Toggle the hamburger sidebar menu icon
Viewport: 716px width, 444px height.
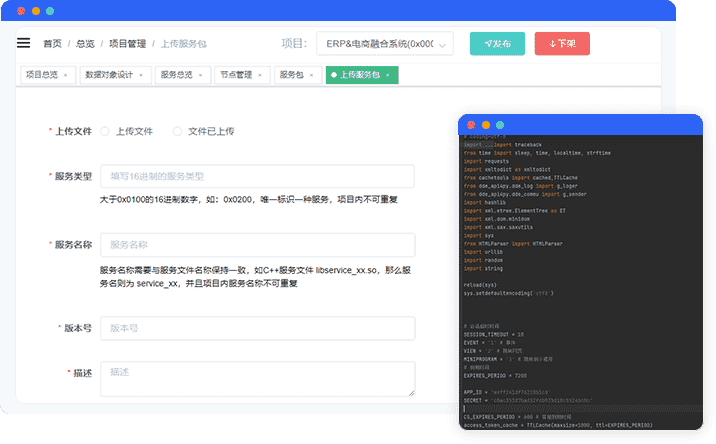point(23,43)
